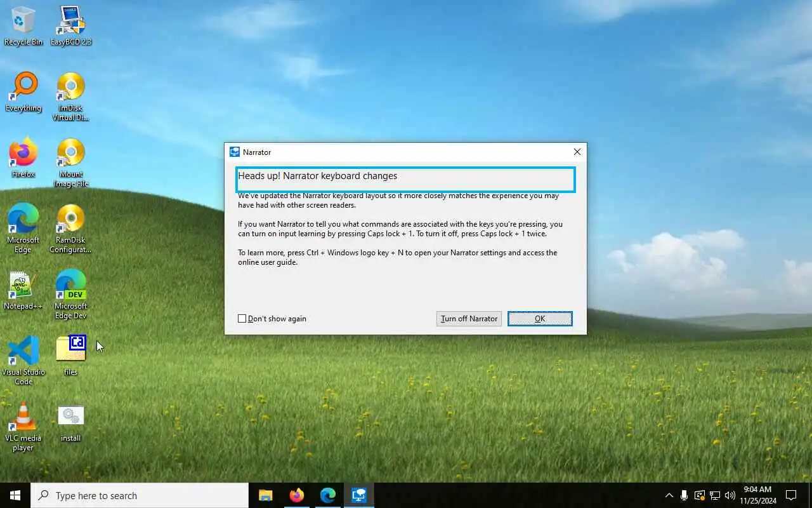Viewport: 812px width, 508px height.
Task: Select the Mount Image File desktop icon
Action: click(x=71, y=163)
